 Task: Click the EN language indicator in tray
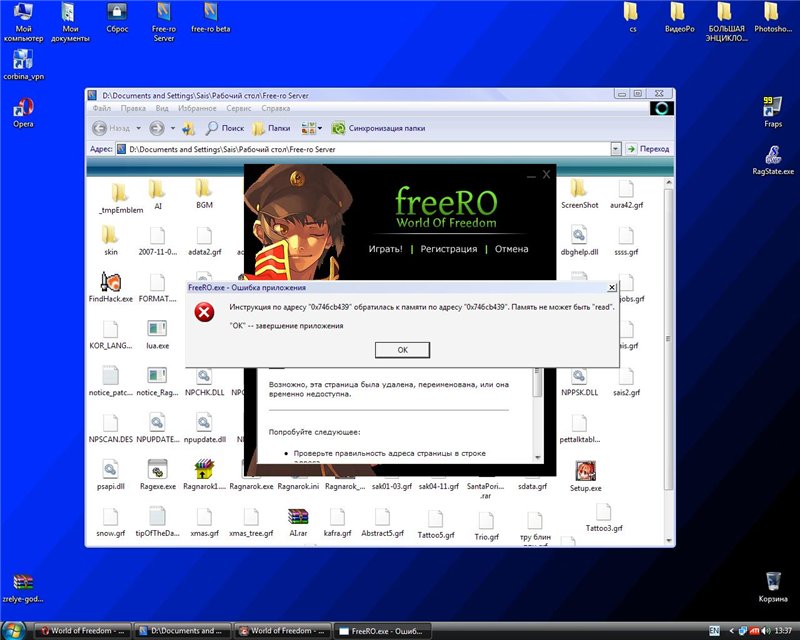714,631
